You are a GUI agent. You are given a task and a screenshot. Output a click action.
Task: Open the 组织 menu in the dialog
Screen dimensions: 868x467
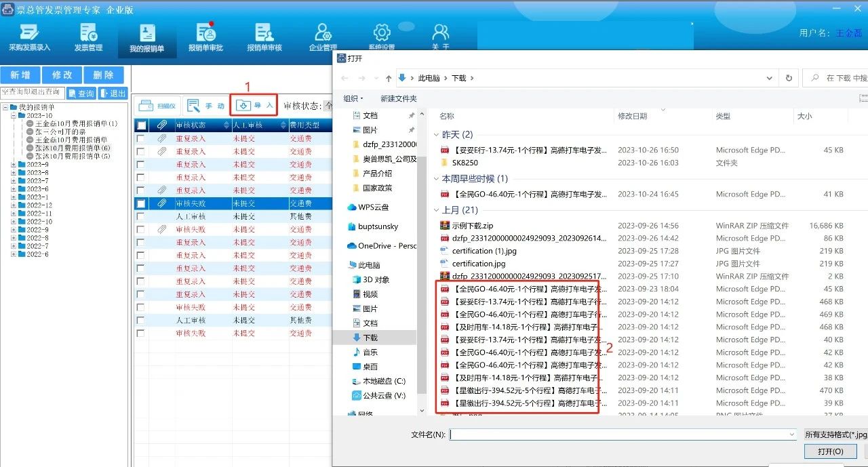click(353, 98)
